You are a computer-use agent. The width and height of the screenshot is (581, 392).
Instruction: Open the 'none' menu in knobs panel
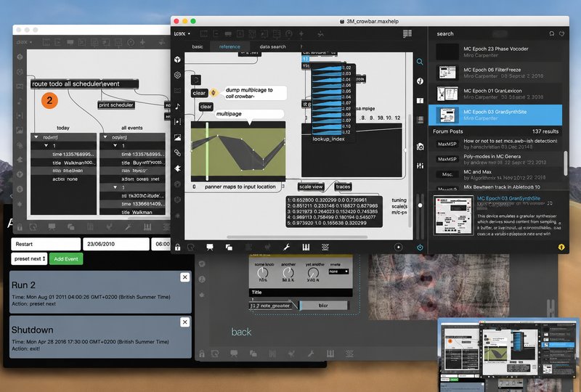pyautogui.click(x=338, y=271)
